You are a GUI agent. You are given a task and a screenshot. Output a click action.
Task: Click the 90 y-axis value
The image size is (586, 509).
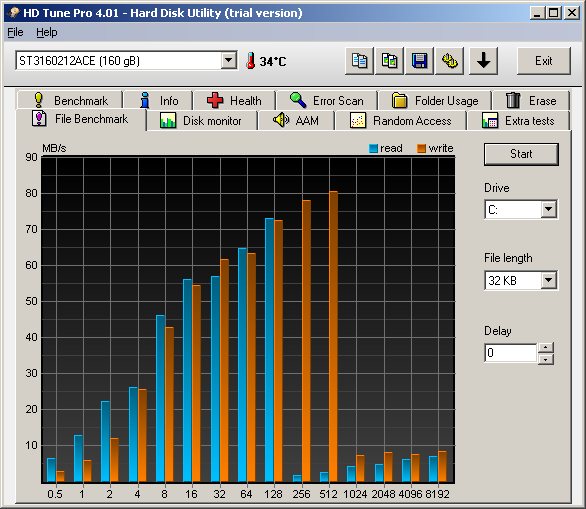[31, 157]
